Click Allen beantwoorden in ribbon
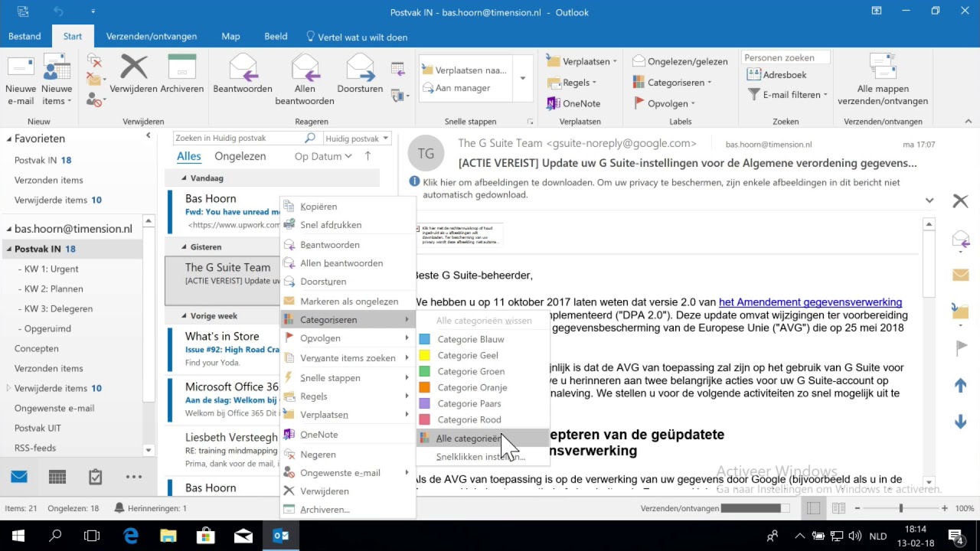 [305, 80]
